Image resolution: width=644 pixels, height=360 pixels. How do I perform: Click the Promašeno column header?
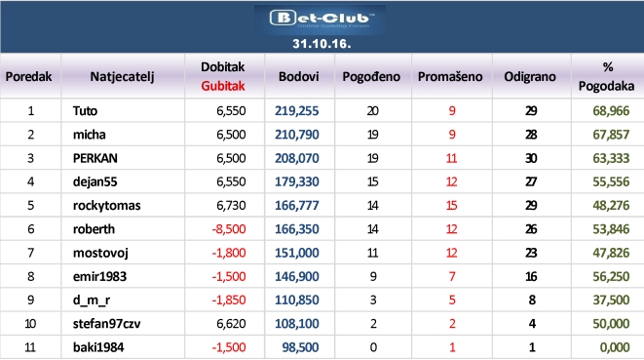coord(450,76)
